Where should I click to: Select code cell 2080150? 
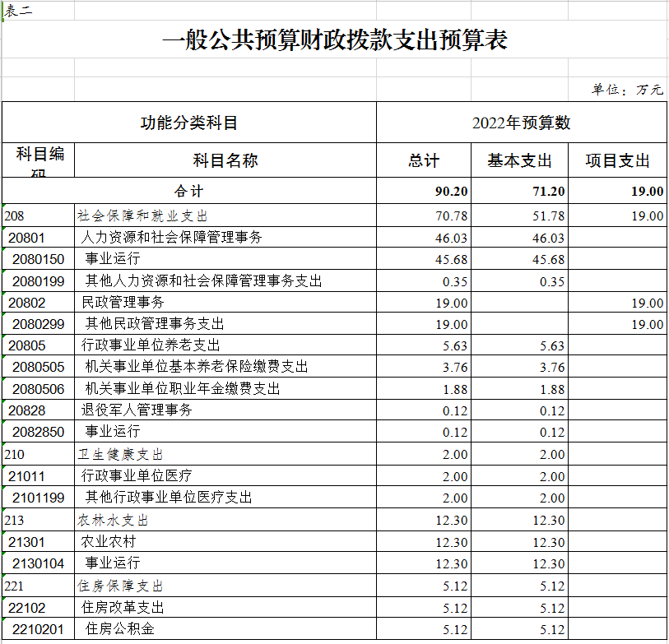point(38,259)
